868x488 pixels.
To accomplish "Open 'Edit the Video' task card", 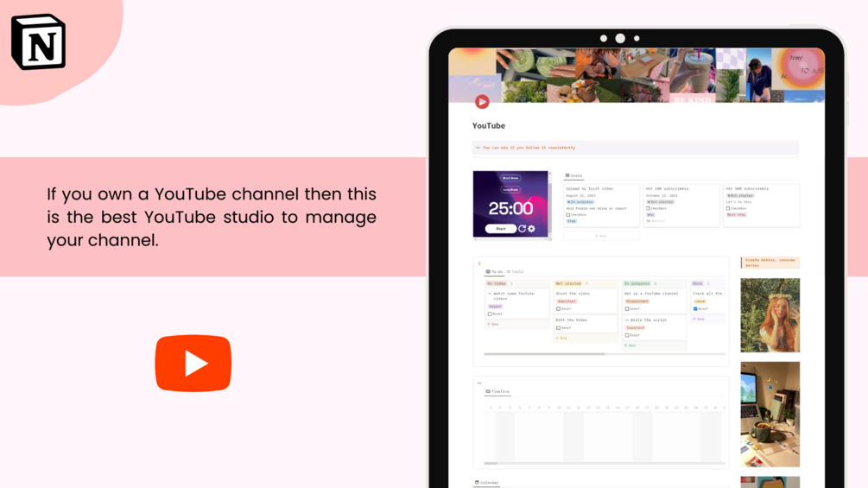I will click(586, 324).
